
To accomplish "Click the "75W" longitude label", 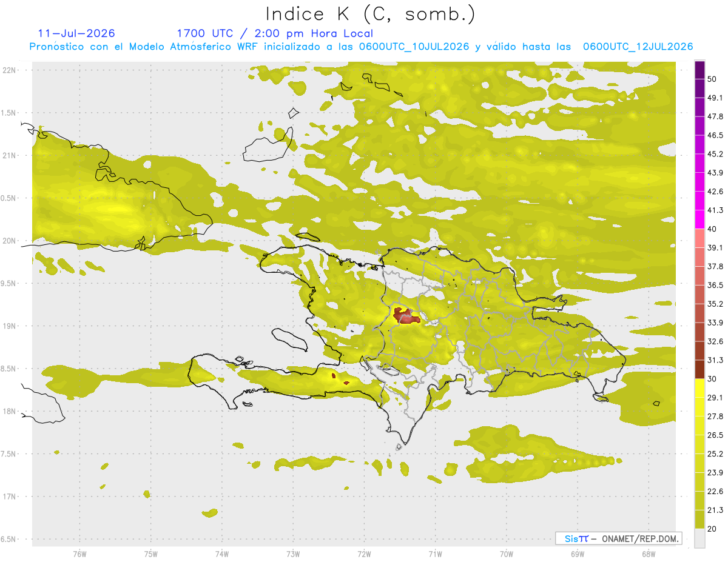I will pos(150,554).
